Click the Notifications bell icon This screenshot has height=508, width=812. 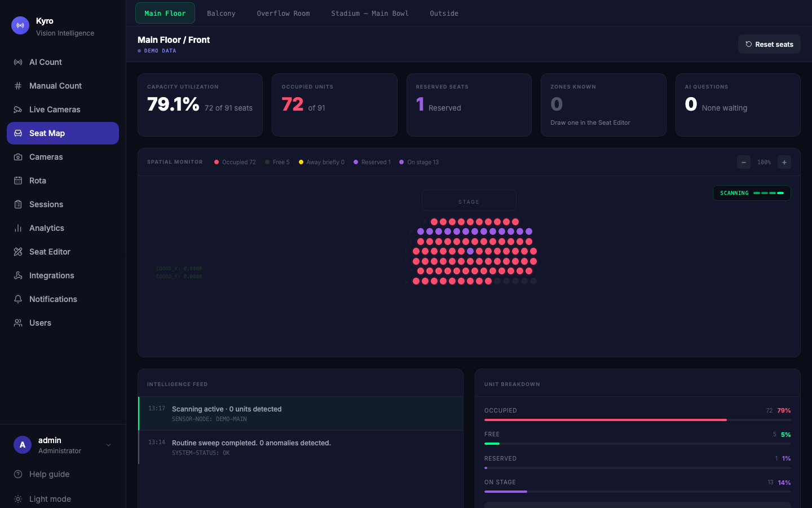pyautogui.click(x=18, y=299)
